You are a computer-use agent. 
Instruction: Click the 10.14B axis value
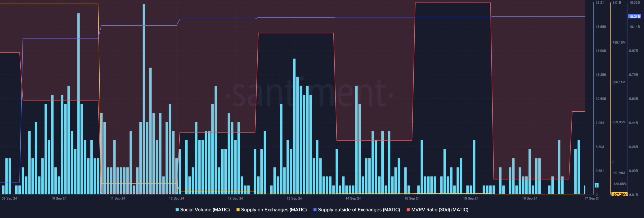pyautogui.click(x=634, y=27)
